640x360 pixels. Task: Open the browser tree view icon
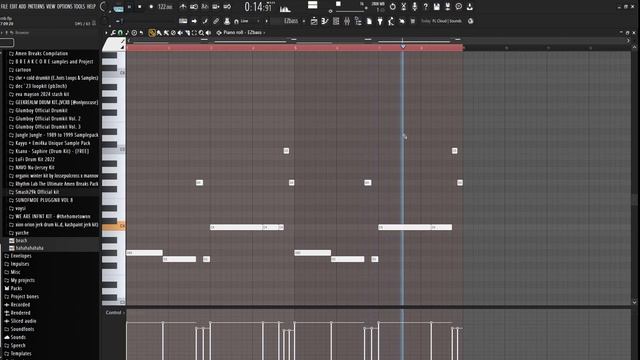point(358,21)
